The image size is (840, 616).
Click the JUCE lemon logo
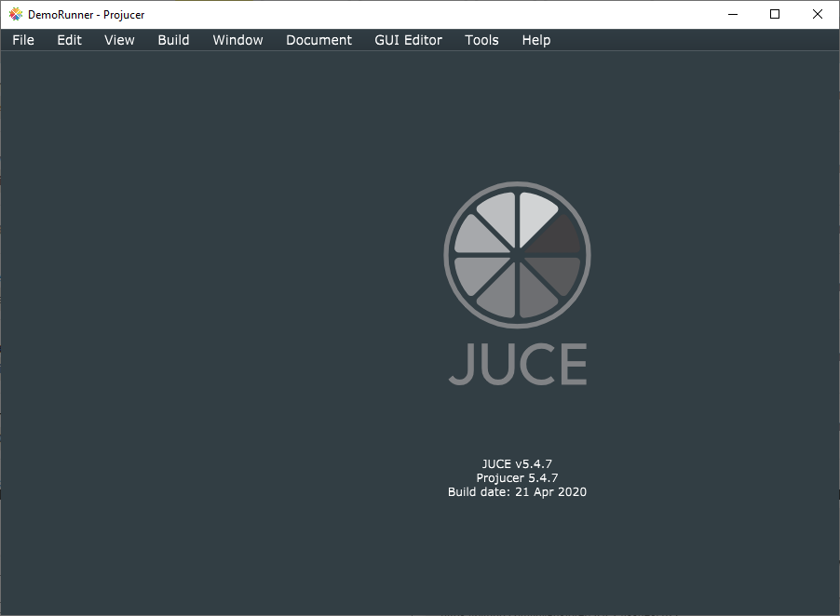coord(517,255)
